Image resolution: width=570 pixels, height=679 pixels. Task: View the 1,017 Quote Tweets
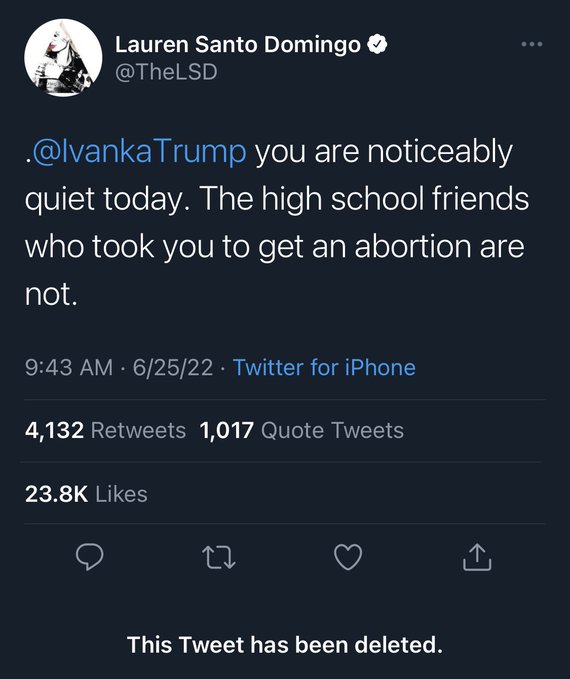coord(301,430)
